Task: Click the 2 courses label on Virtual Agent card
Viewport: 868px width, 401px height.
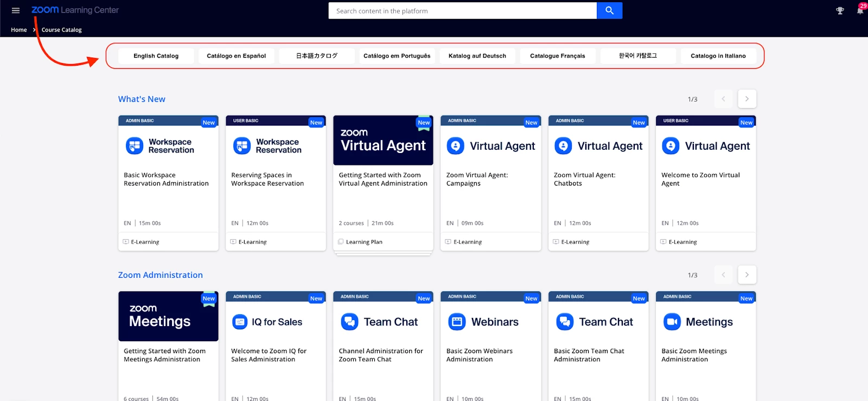Action: pyautogui.click(x=352, y=223)
